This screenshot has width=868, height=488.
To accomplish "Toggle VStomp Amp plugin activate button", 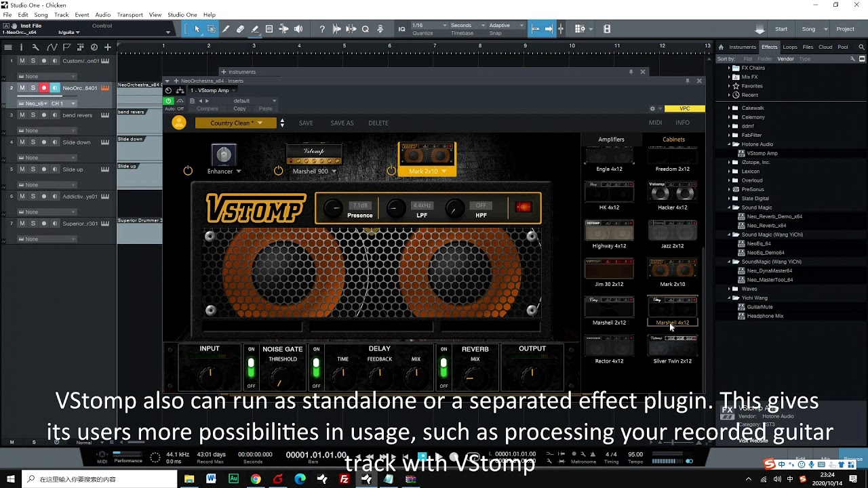I will pos(169,101).
